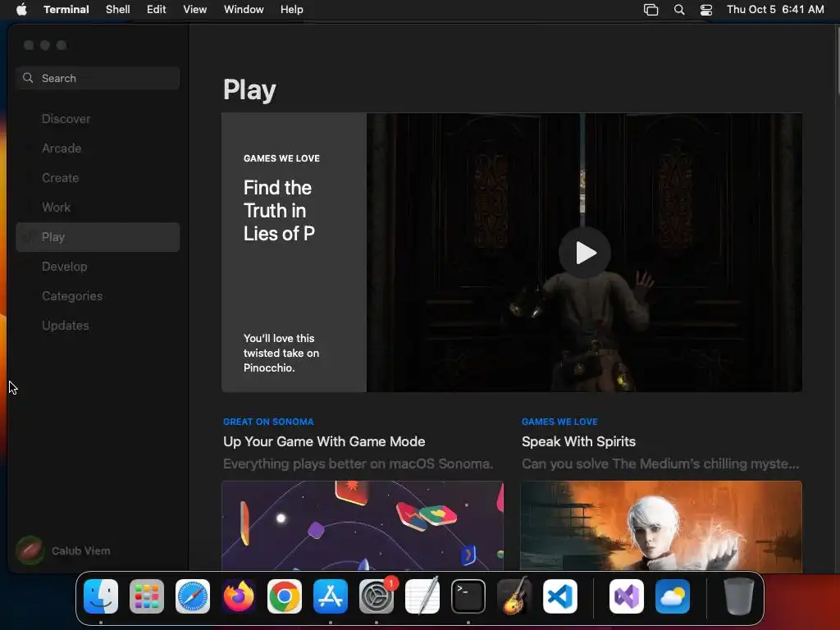Click the Stage Manager menu bar icon
This screenshot has height=630, width=840.
pos(651,10)
